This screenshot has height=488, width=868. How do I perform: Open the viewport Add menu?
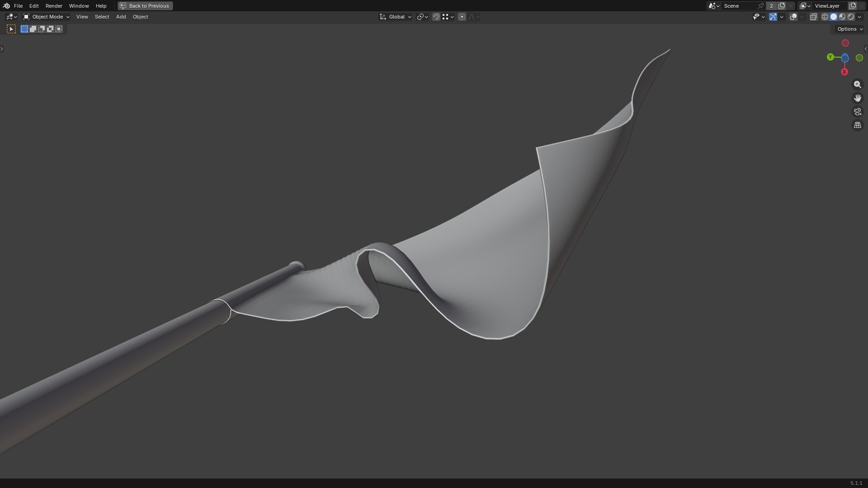[x=121, y=17]
